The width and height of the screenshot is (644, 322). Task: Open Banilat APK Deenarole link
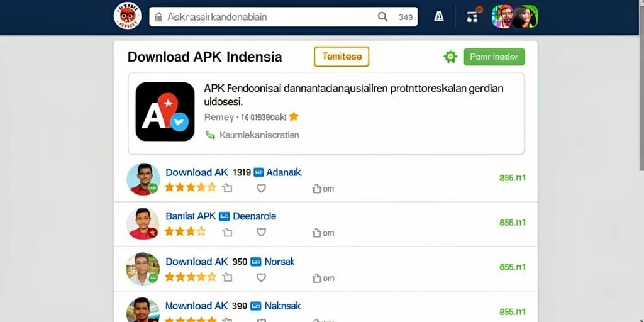[x=221, y=216]
